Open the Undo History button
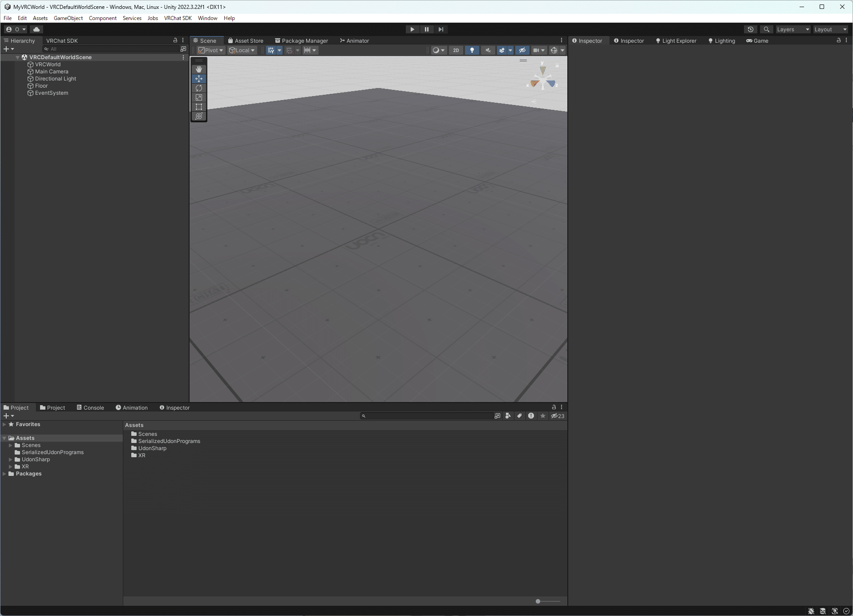 (751, 29)
